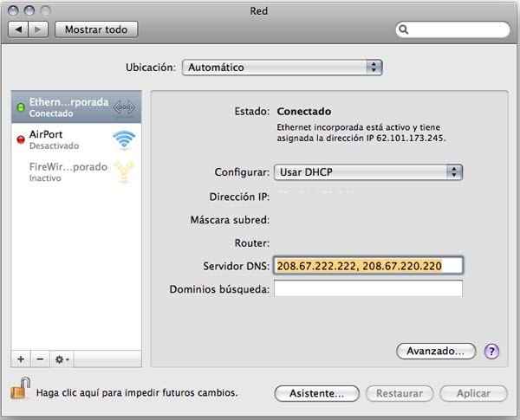Select the AirPort Desactivado service
520x420 pixels.
76,139
